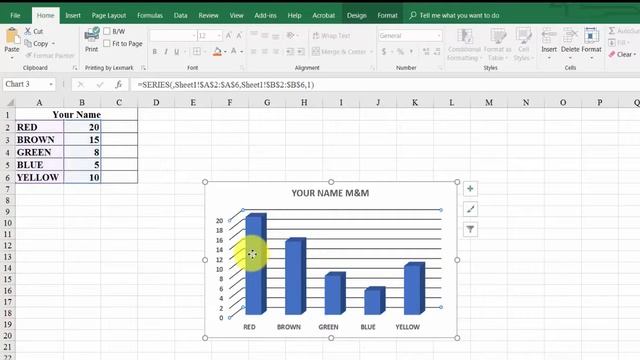This screenshot has height=360, width=640.
Task: Click the Borders icon in Font group
Action: tap(197, 51)
